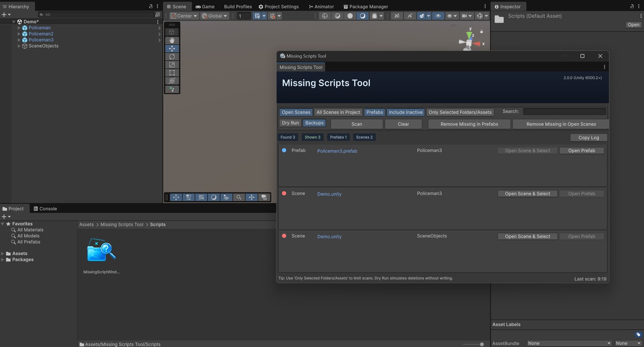Expand SceneObjects in Hierarchy

19,46
